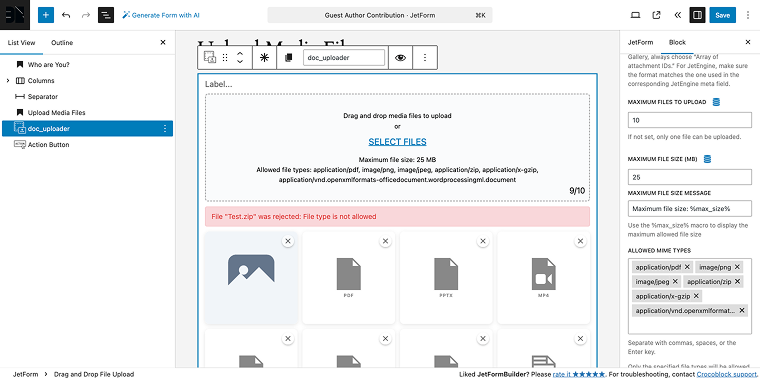Remove the PPTX file thumbnail
The height and width of the screenshot is (380, 760).
click(483, 241)
